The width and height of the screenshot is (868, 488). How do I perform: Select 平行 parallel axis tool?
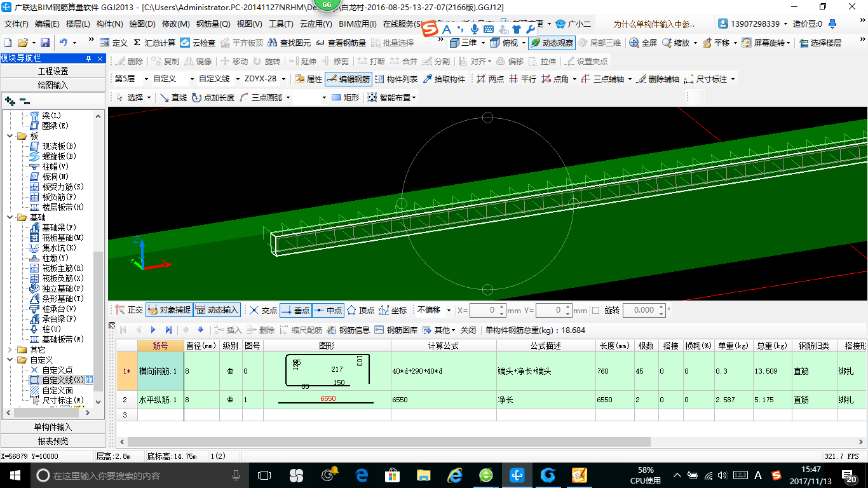click(522, 79)
